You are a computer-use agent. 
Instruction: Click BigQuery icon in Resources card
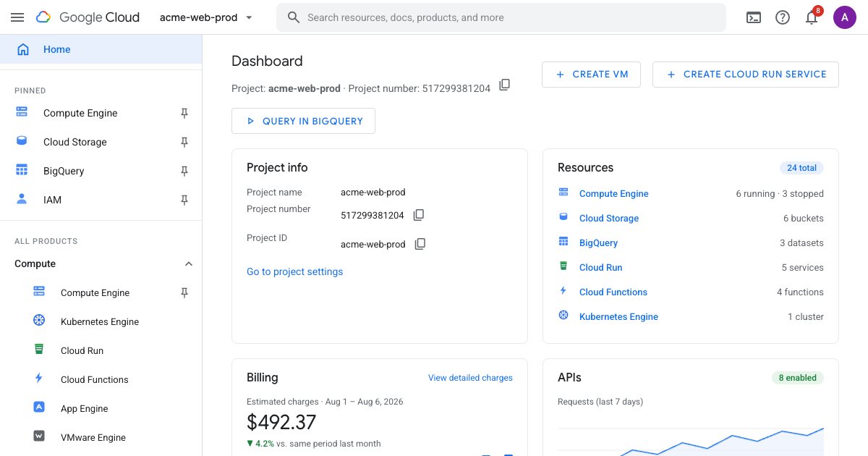point(563,242)
